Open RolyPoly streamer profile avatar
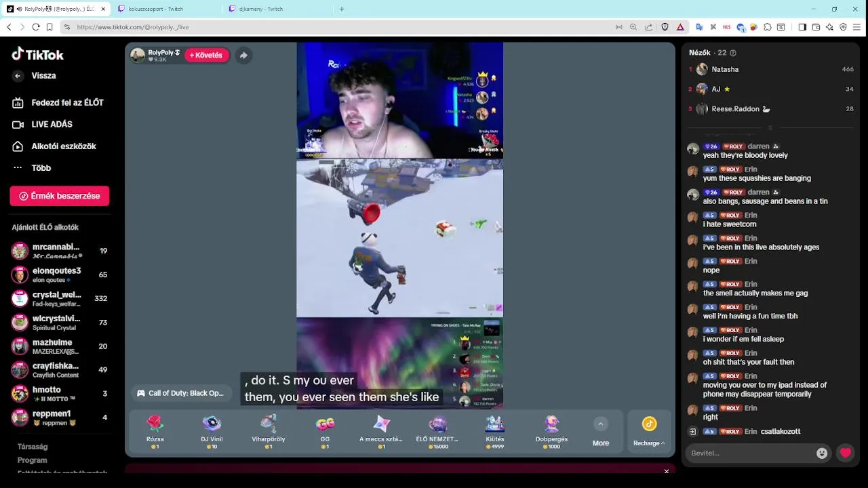 point(138,56)
